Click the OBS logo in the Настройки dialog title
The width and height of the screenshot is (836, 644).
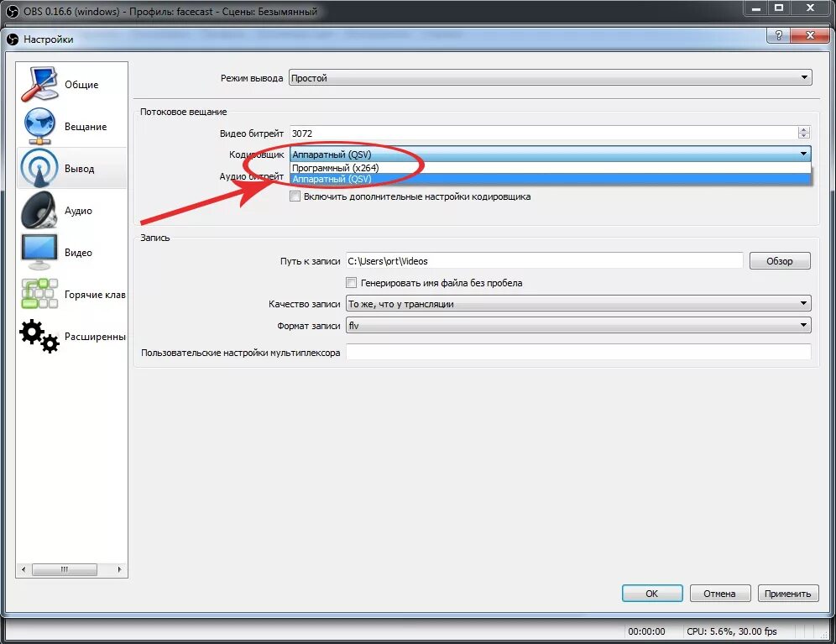[x=13, y=39]
